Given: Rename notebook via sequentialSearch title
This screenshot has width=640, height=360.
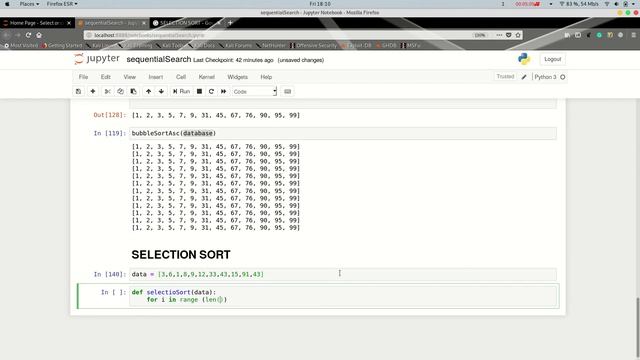Looking at the screenshot, I should point(159,60).
